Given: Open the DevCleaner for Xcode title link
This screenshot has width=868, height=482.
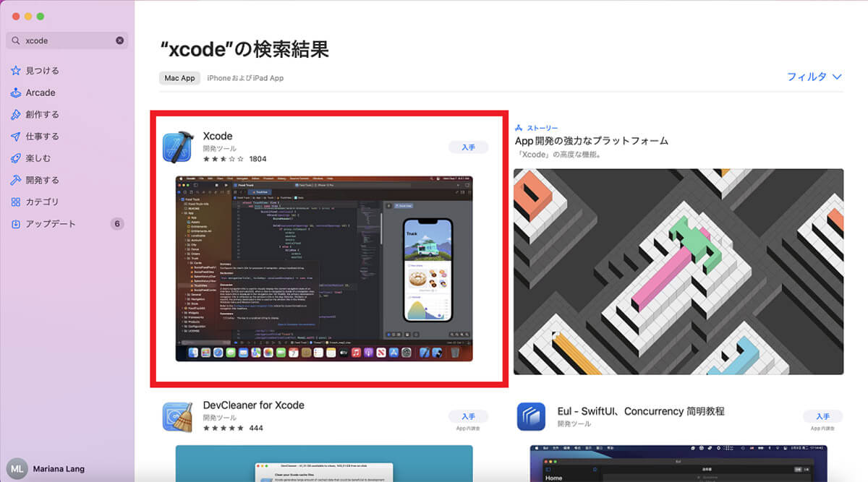Looking at the screenshot, I should pyautogui.click(x=254, y=405).
